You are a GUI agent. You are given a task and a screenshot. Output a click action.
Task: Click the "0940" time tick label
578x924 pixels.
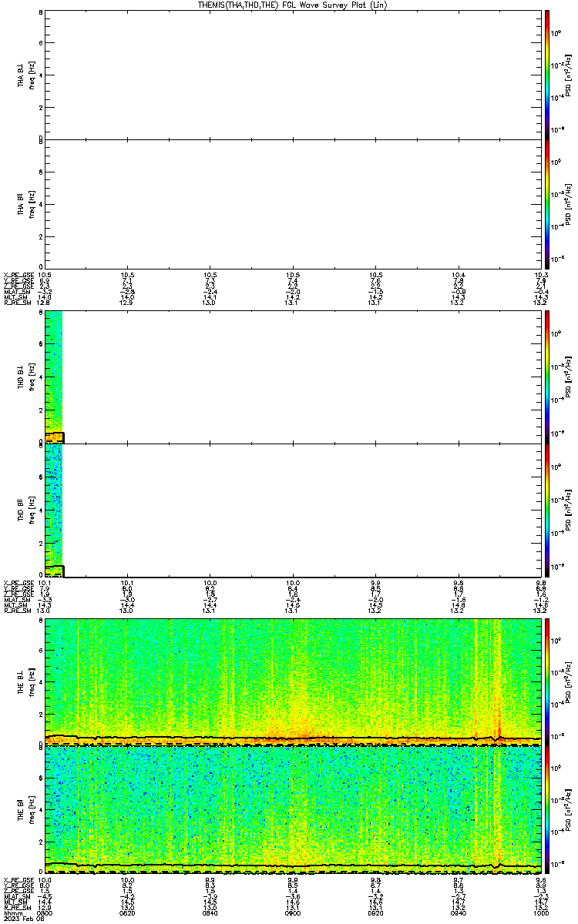click(458, 913)
